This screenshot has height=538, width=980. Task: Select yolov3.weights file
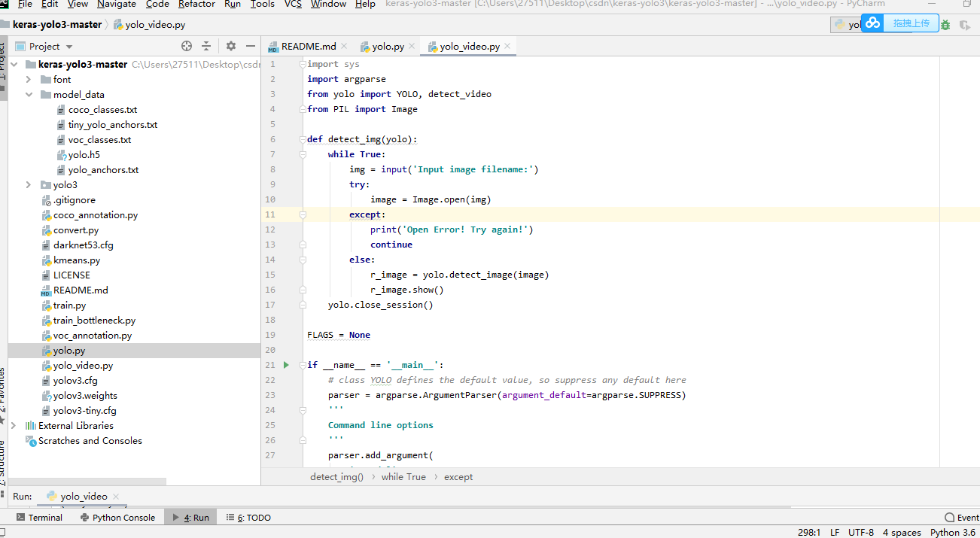85,396
